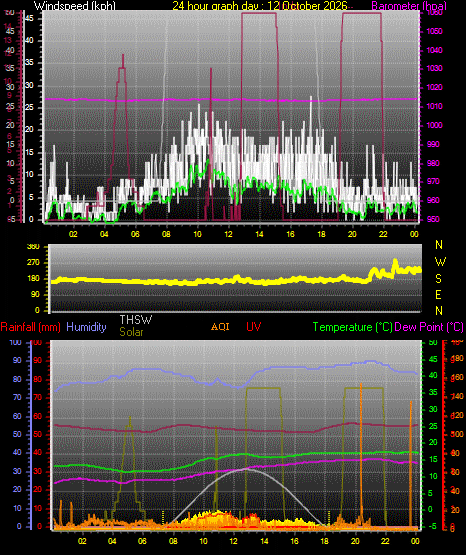Viewport: 466px width, 555px height.
Task: Click the "THSW" legend label
Action: pos(136,320)
